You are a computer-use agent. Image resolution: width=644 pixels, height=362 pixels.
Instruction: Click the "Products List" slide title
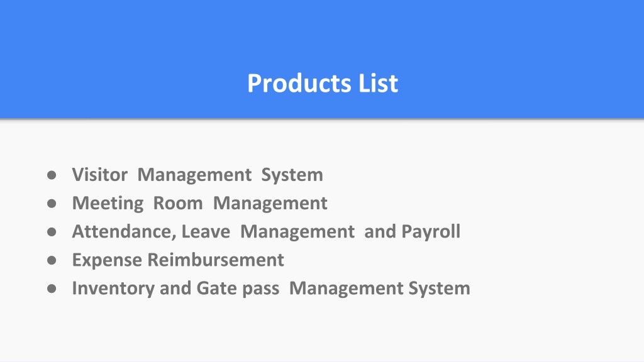tap(323, 84)
